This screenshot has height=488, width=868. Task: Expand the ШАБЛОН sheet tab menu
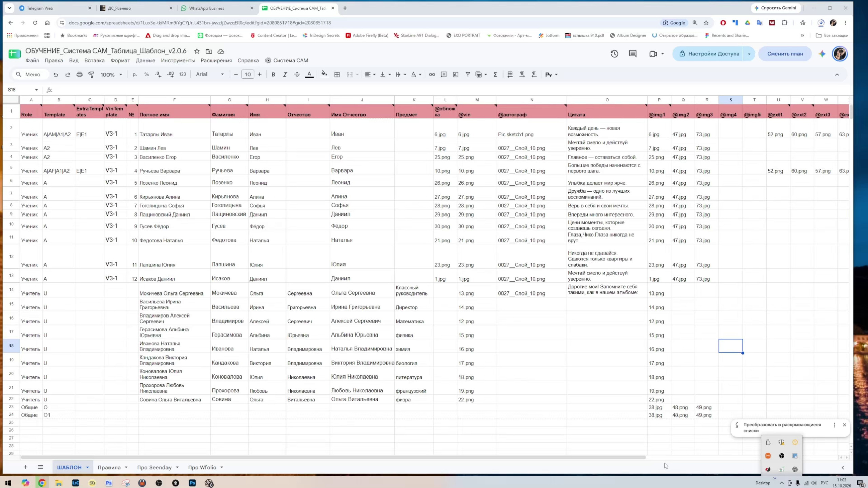[87, 467]
